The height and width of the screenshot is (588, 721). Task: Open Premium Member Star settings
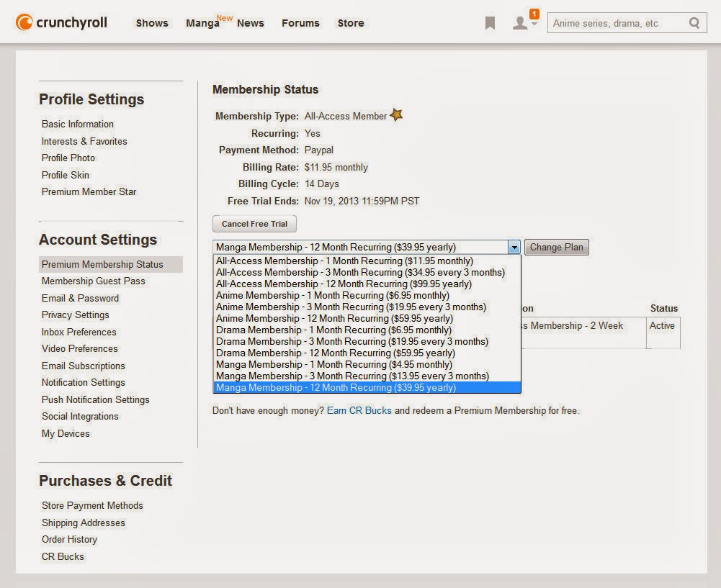click(x=89, y=191)
